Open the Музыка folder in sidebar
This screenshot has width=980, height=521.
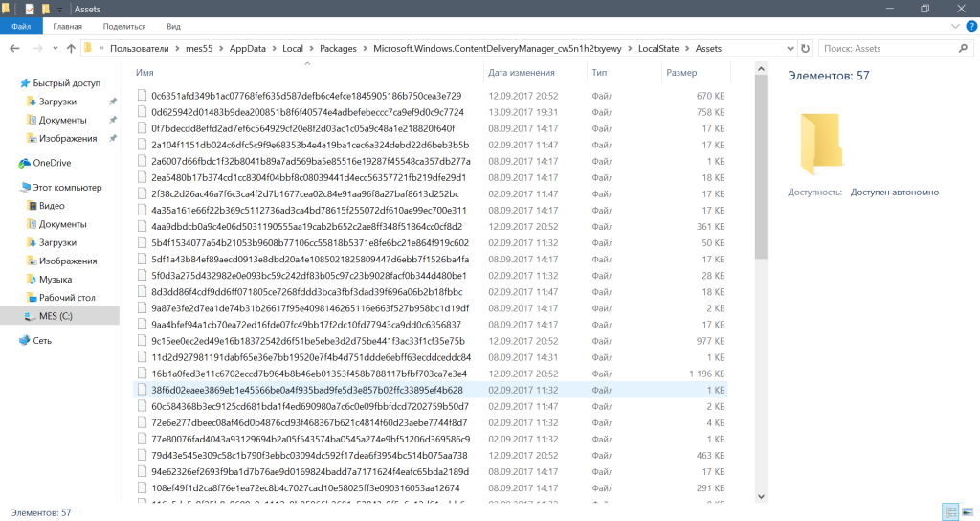56,279
